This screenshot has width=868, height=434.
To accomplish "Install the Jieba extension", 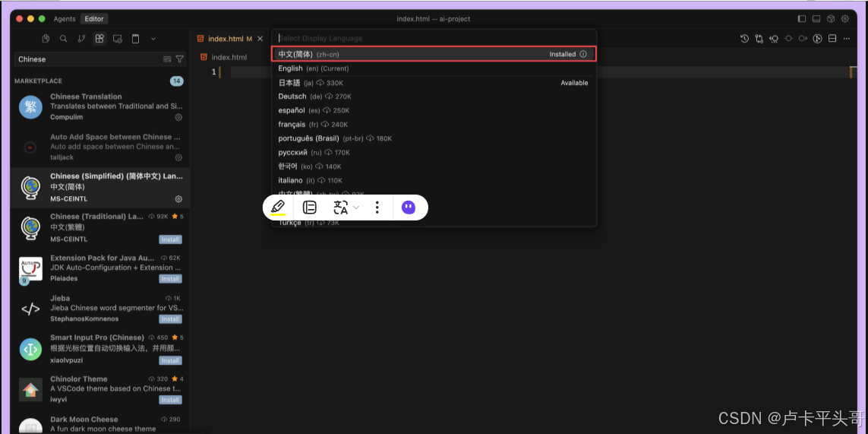I will pyautogui.click(x=170, y=319).
